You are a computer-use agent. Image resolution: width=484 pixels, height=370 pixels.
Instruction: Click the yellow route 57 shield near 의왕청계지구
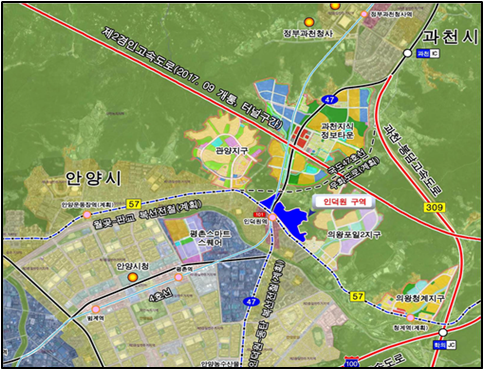[x=357, y=296]
